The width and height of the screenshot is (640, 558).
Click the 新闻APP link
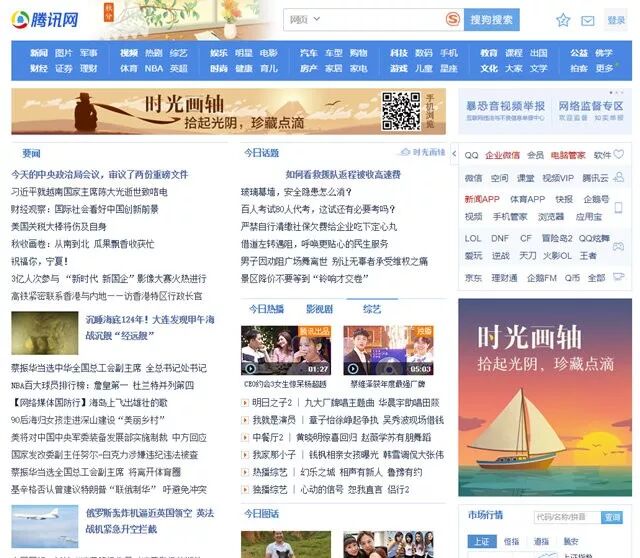(x=482, y=199)
